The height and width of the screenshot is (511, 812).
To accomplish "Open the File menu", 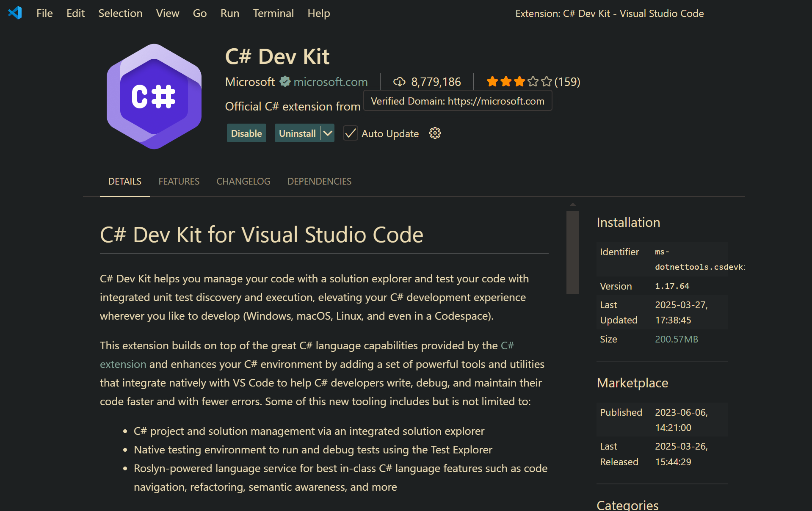I will tap(44, 13).
